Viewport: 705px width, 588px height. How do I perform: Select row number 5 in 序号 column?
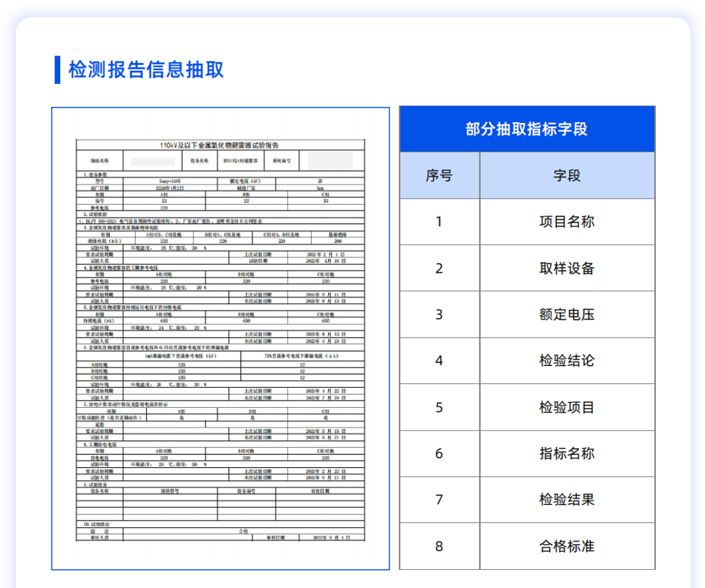click(439, 407)
